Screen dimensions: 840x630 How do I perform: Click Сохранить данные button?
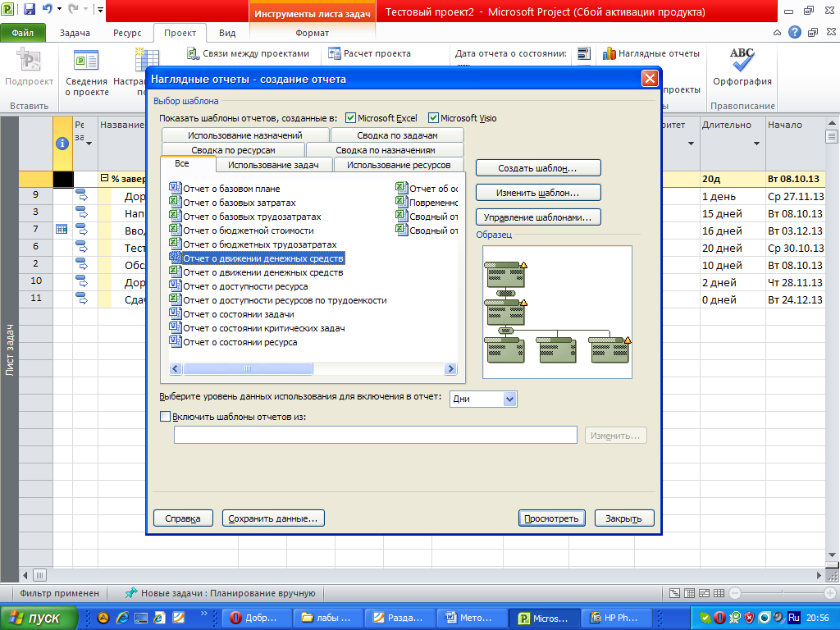coord(273,518)
